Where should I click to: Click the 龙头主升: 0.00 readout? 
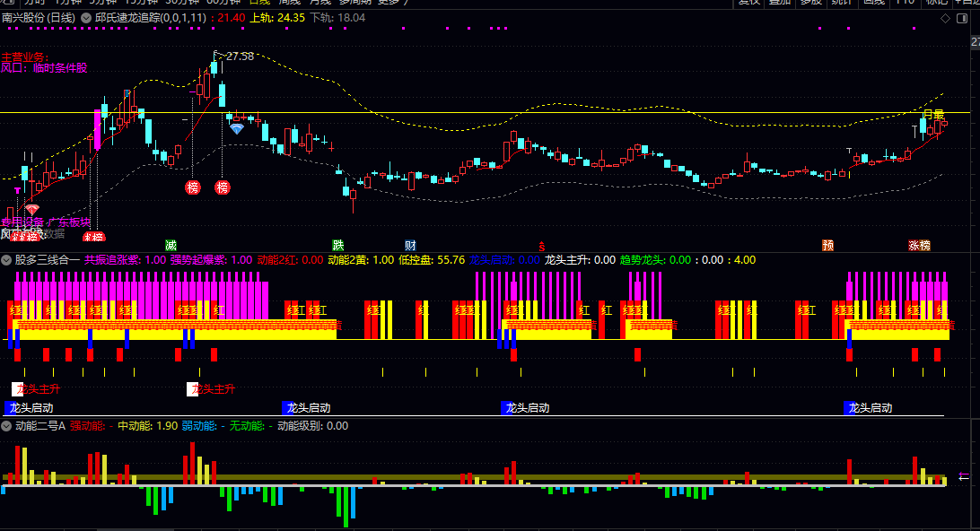pos(580,260)
